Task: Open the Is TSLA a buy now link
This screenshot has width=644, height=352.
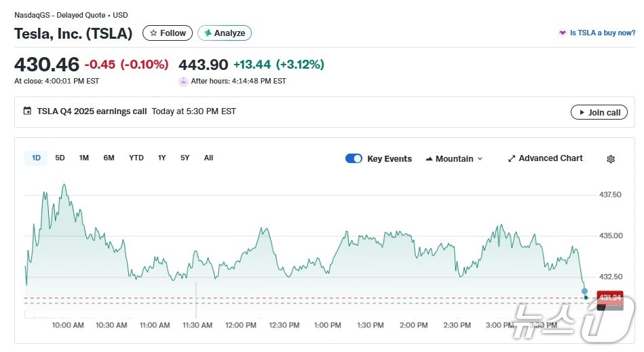Action: coord(602,33)
